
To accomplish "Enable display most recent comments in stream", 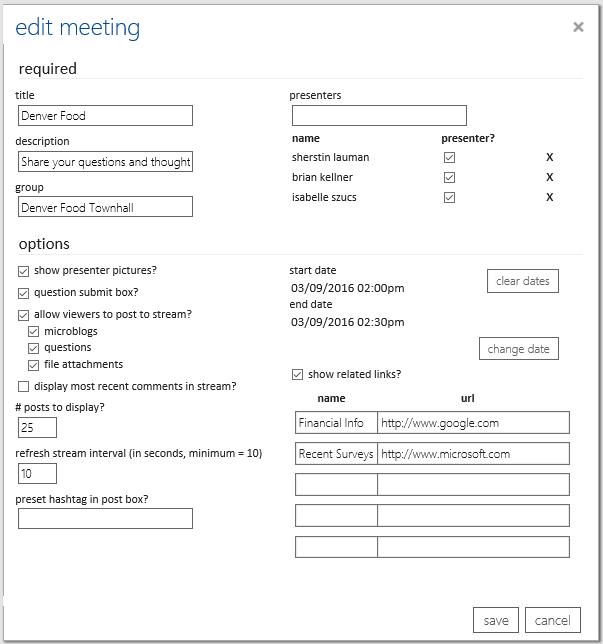I will tap(24, 386).
